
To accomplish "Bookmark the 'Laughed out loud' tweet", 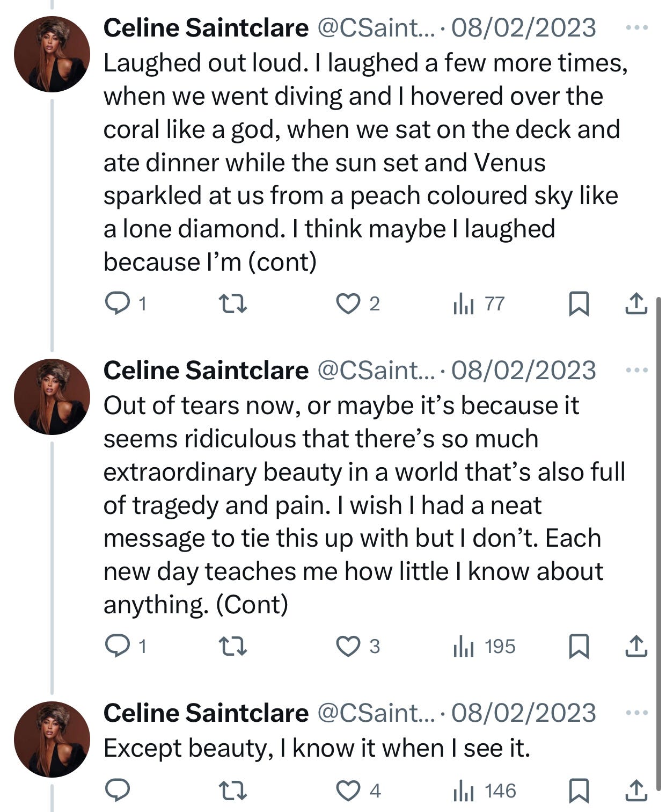I will [579, 304].
